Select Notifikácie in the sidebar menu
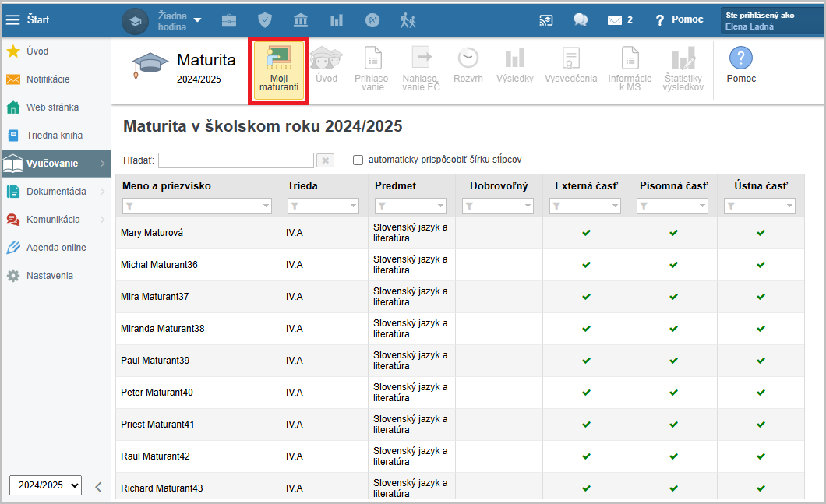Image resolution: width=826 pixels, height=504 pixels. tap(48, 79)
